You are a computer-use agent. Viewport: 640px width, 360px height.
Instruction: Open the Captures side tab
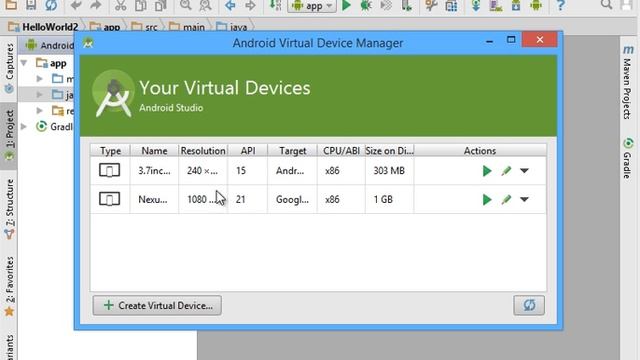pyautogui.click(x=9, y=68)
